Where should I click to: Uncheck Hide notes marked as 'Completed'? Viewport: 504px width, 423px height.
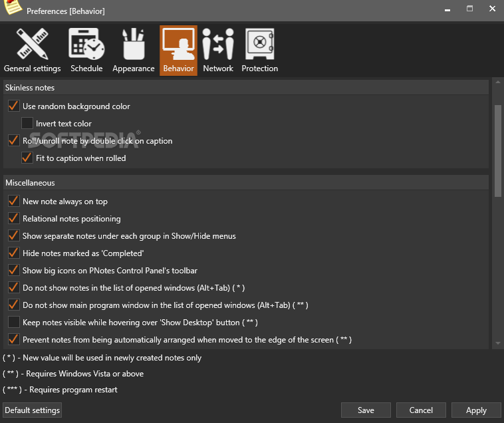13,253
